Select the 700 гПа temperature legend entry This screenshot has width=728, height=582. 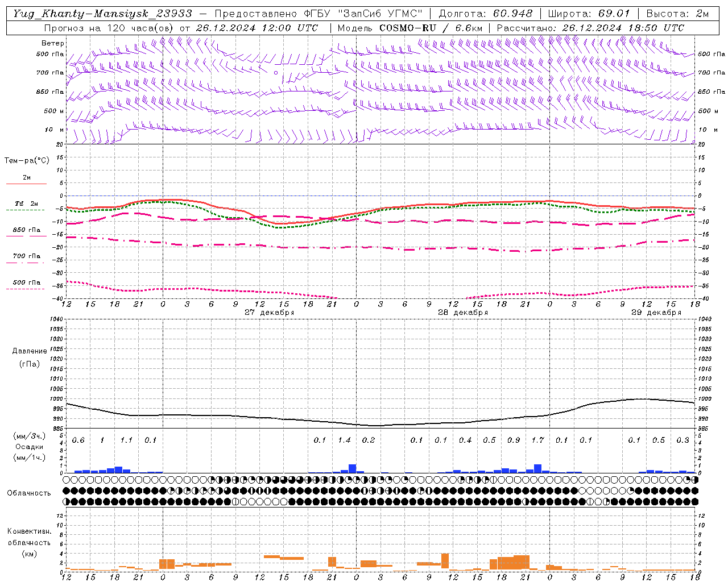[x=27, y=256]
